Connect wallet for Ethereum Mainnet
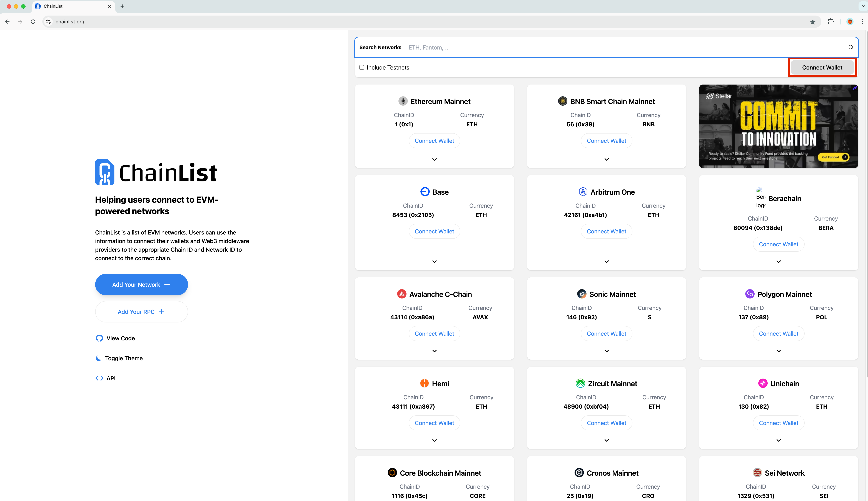This screenshot has width=868, height=501. (435, 141)
